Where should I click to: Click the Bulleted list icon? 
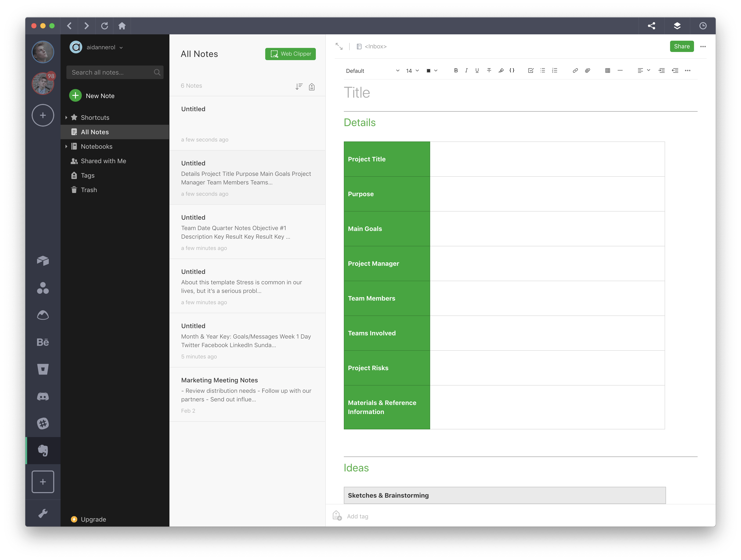542,71
